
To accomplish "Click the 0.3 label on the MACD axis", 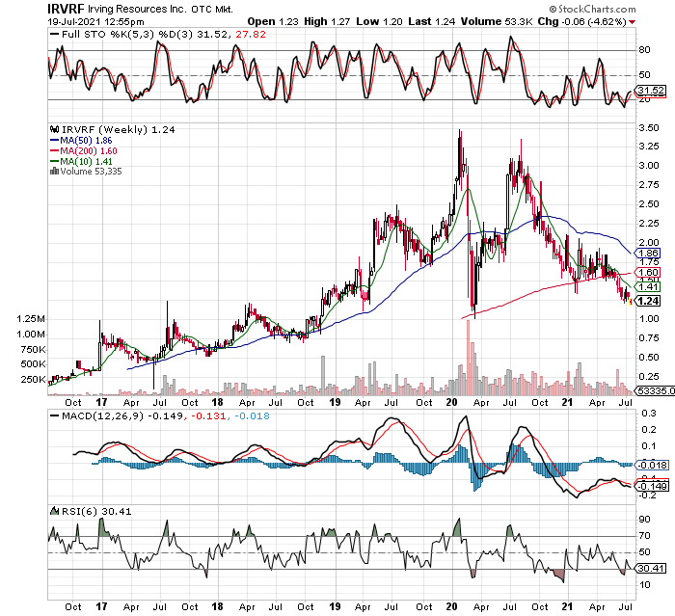I will tap(648, 414).
